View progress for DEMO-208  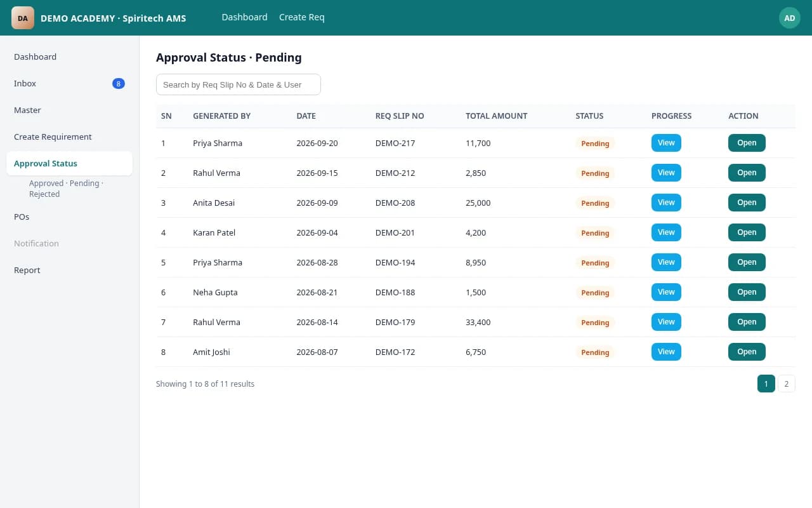tap(666, 203)
